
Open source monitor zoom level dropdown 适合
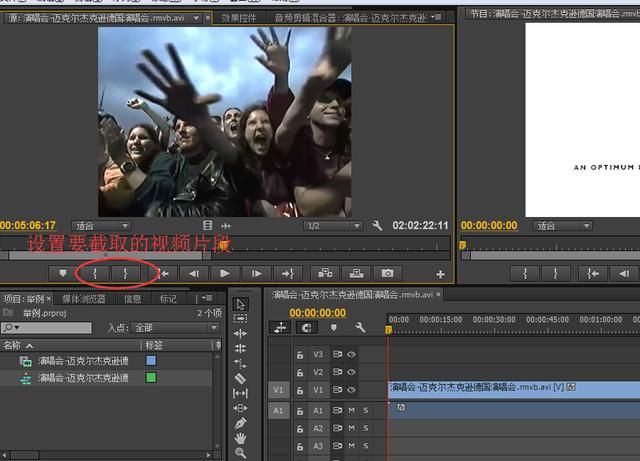point(102,226)
